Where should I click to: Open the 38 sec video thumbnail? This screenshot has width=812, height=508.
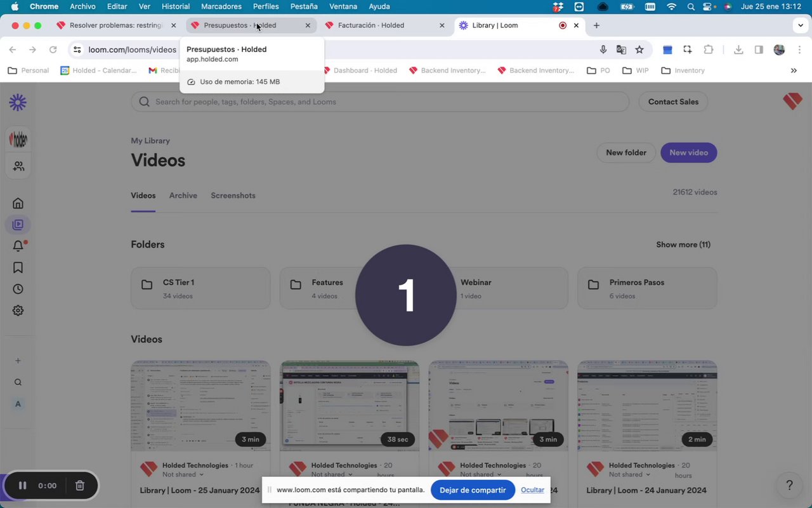click(x=350, y=406)
